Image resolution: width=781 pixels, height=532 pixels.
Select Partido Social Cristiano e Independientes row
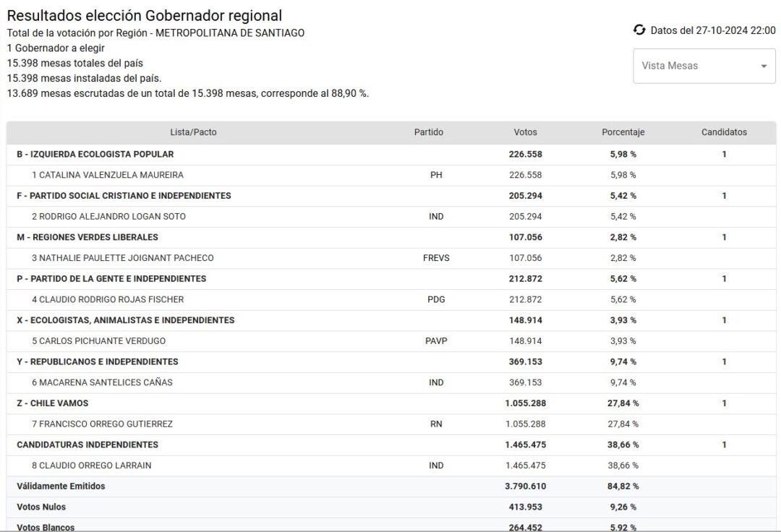tap(124, 196)
